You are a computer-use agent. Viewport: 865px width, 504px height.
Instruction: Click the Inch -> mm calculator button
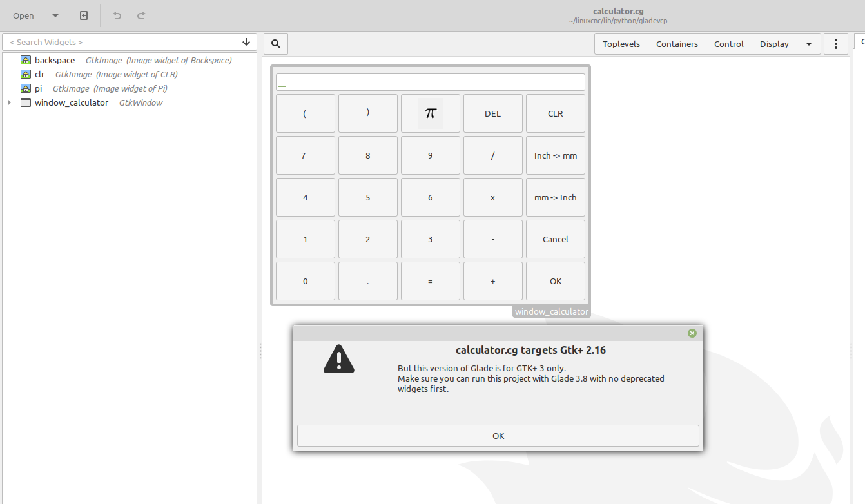pos(555,155)
